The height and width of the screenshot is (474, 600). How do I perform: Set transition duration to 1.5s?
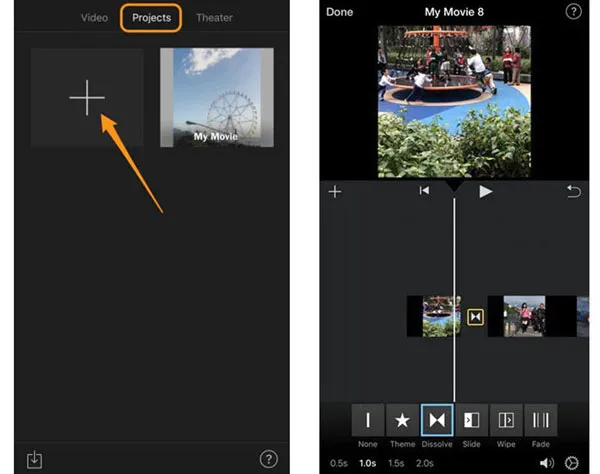(x=396, y=463)
